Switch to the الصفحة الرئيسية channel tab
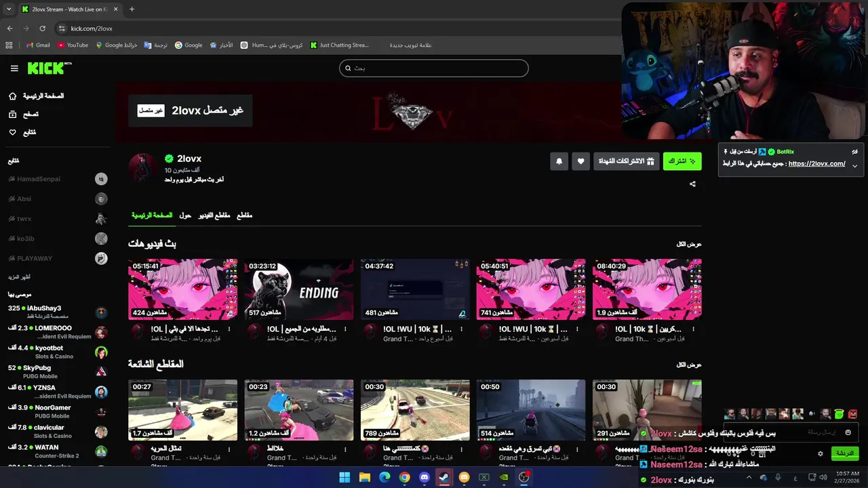Viewport: 868px width, 488px height. point(152,216)
